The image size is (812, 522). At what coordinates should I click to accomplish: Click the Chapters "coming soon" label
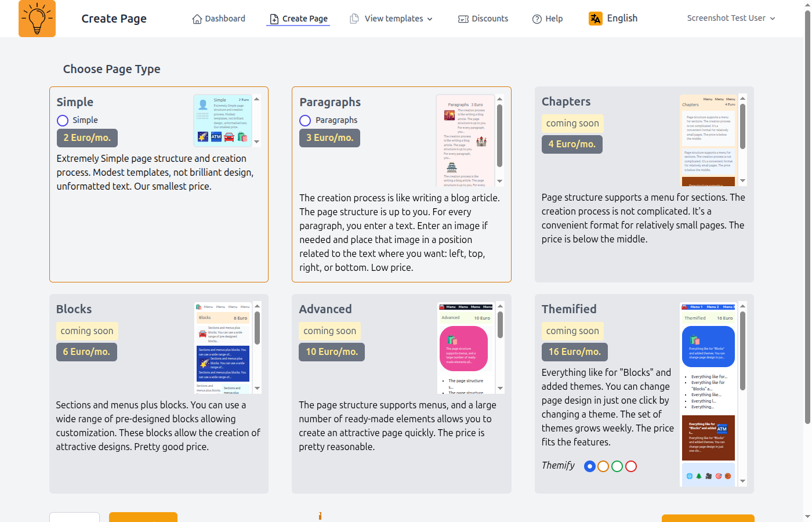pos(572,124)
